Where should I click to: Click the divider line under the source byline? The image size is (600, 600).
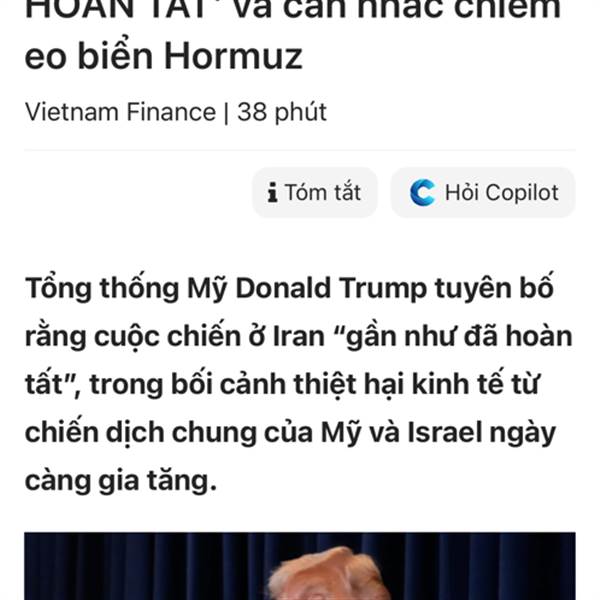(300, 150)
